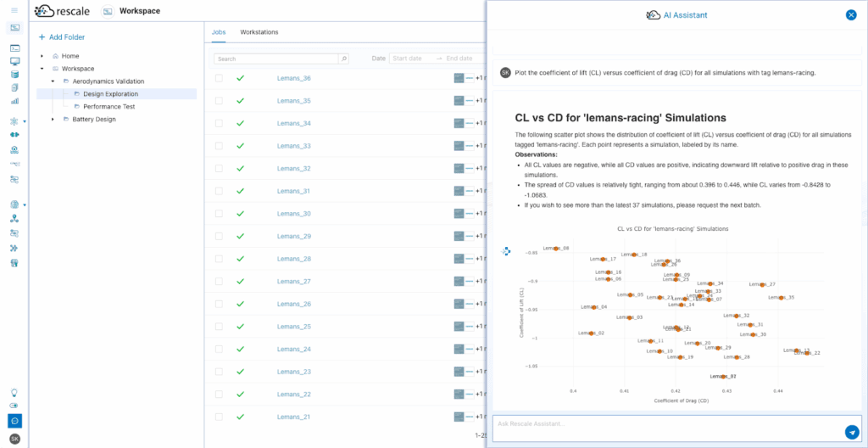Click the green completed checkmark for Lemans_26
Viewport: 868px width, 448px height.
pyautogui.click(x=240, y=304)
